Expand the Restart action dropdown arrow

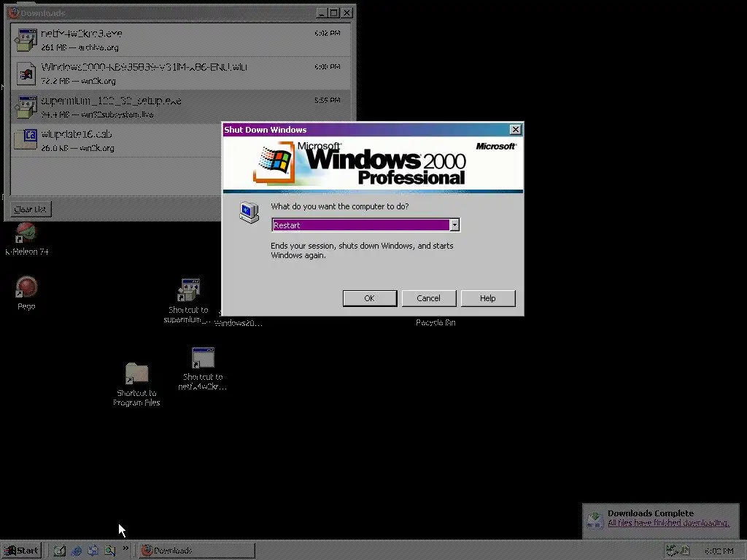pos(455,225)
